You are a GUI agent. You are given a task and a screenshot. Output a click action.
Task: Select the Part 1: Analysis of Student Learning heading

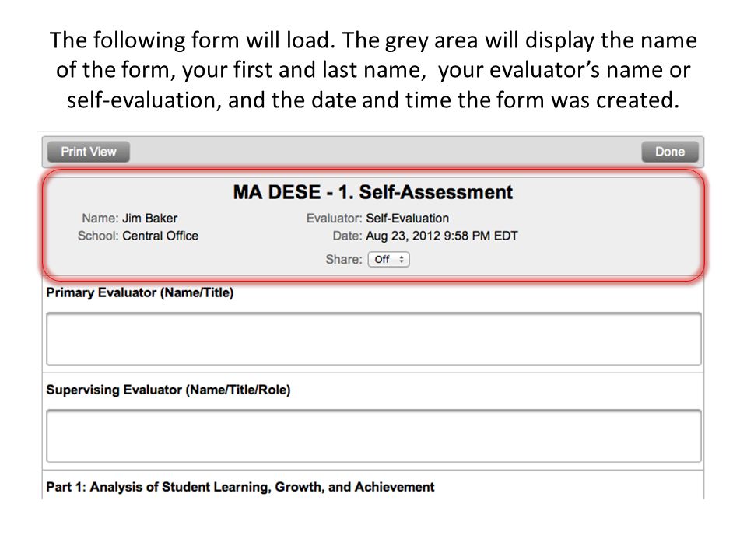pyautogui.click(x=240, y=487)
